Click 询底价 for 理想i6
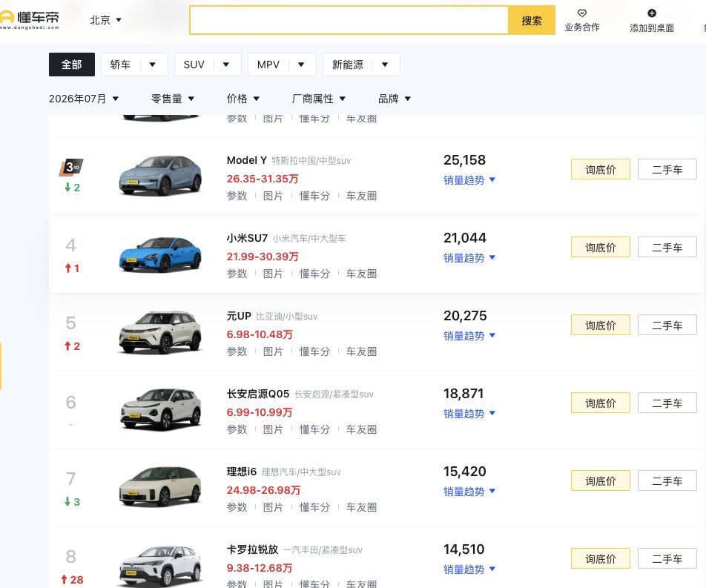Screen dimensions: 706x588 click(x=600, y=480)
